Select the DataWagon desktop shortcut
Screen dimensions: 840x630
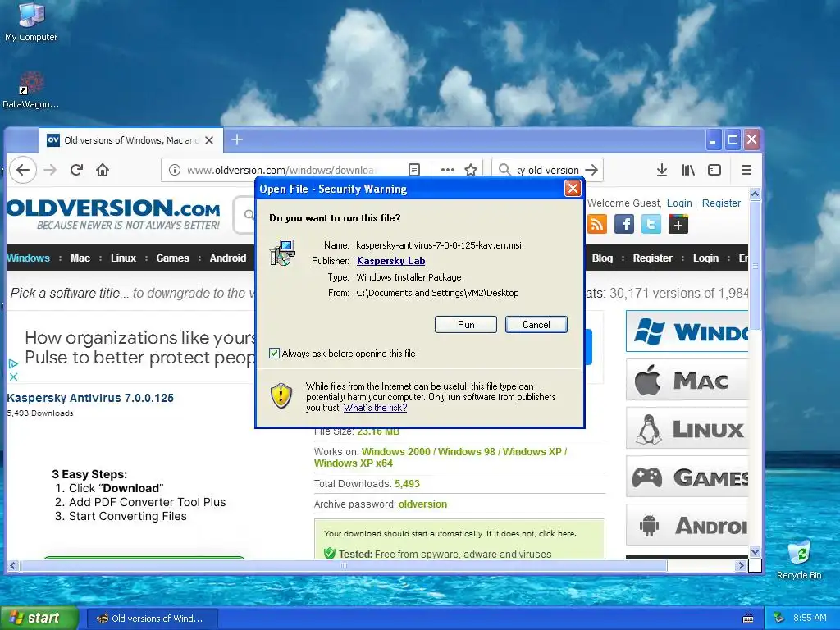30,90
